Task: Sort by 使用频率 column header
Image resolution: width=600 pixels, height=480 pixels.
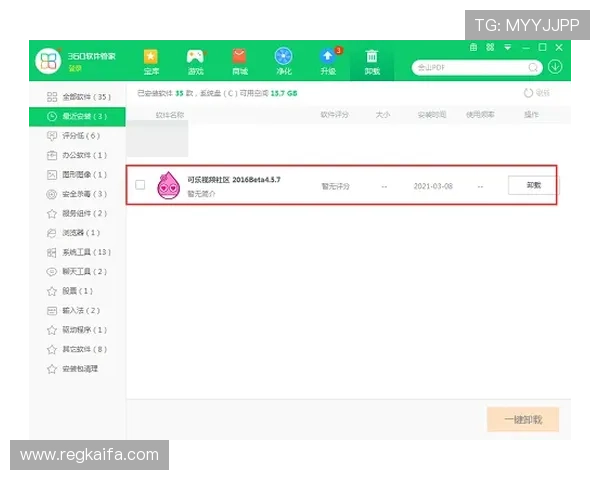Action: pos(480,114)
